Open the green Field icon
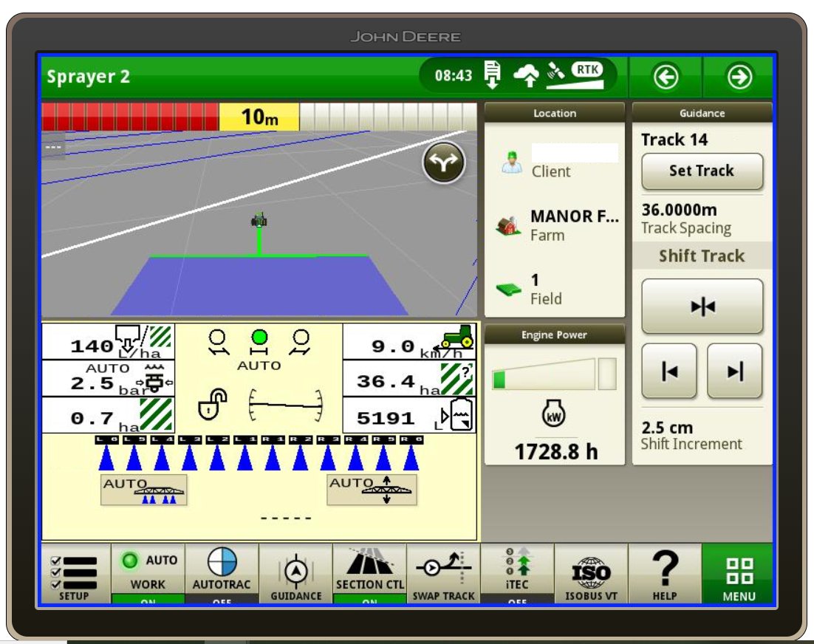 (x=509, y=289)
